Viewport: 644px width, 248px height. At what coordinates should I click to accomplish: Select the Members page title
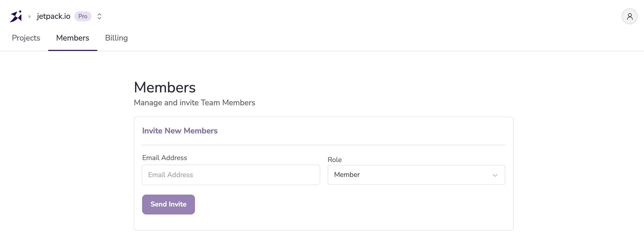tap(164, 87)
